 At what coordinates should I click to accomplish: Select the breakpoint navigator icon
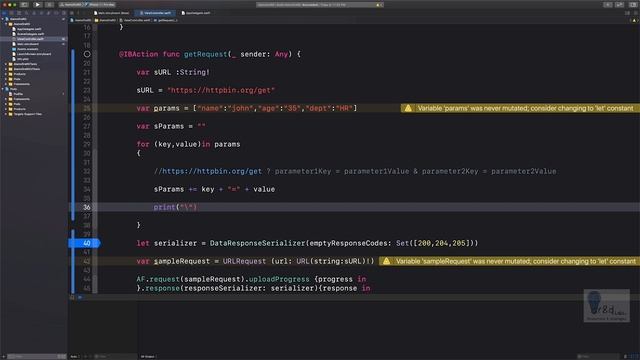pos(56,13)
